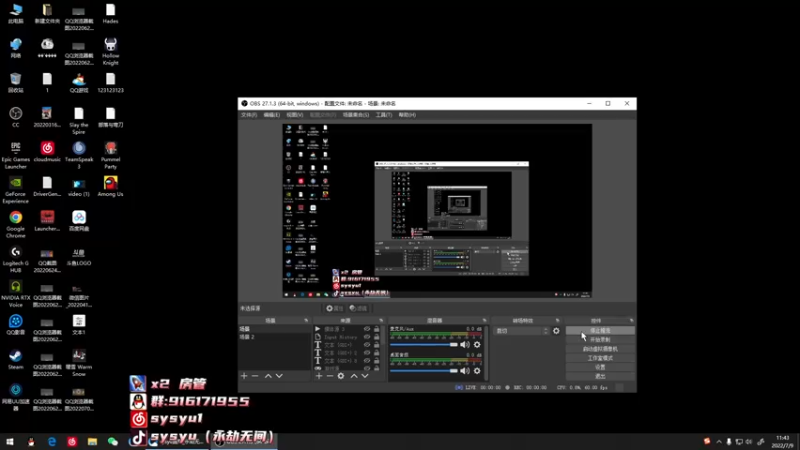
Task: Add a new scene with the plus icon
Action: pos(244,376)
